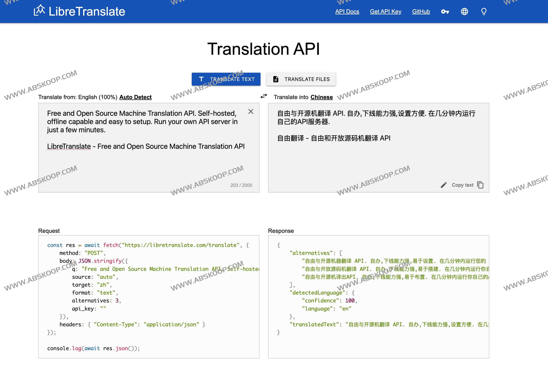Image resolution: width=548 pixels, height=392 pixels.
Task: Open the Auto Detect source language dropdown
Action: [135, 97]
